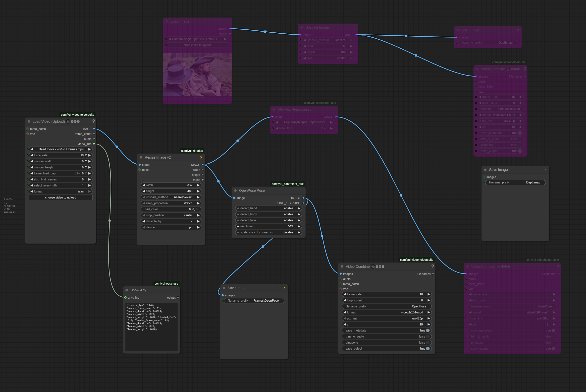The image size is (586, 392).
Task: Click the video_info green output slot
Action: coord(94,144)
